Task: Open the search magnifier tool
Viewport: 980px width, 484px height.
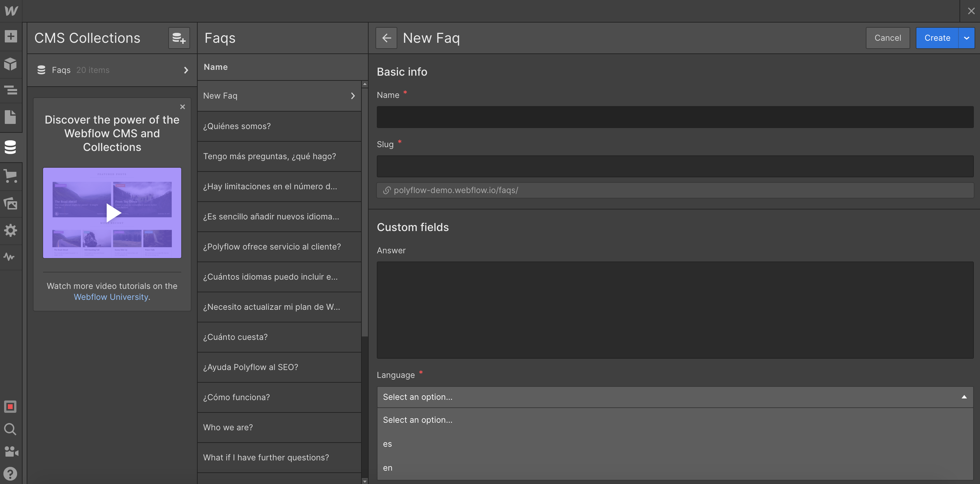Action: (10, 429)
